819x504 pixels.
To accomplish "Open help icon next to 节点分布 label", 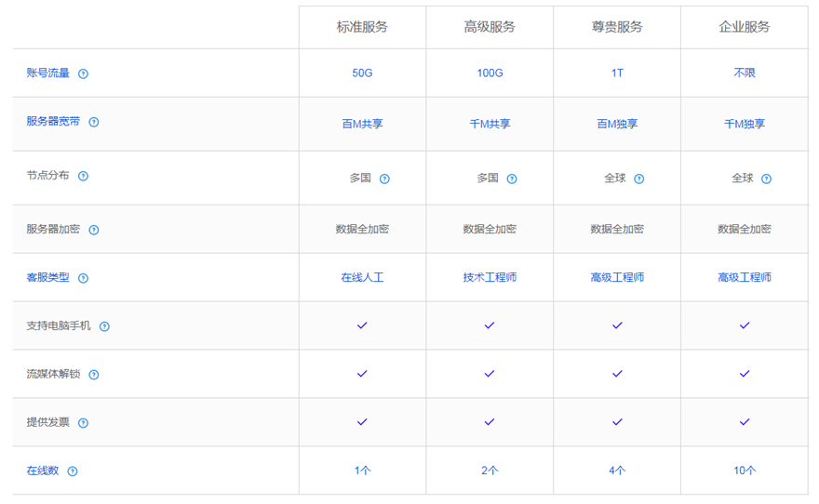I will pyautogui.click(x=83, y=176).
